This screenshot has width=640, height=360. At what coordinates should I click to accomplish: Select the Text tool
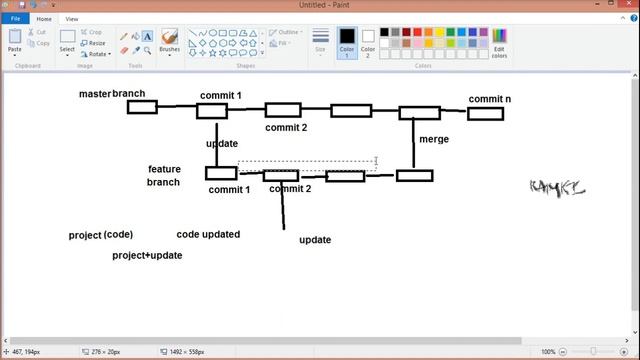(147, 37)
